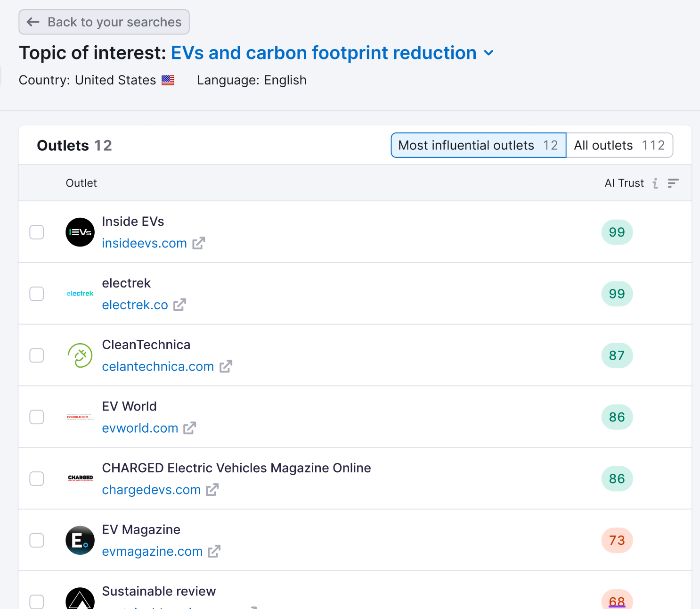Open external link icon beside chargedevs.com

pyautogui.click(x=212, y=490)
